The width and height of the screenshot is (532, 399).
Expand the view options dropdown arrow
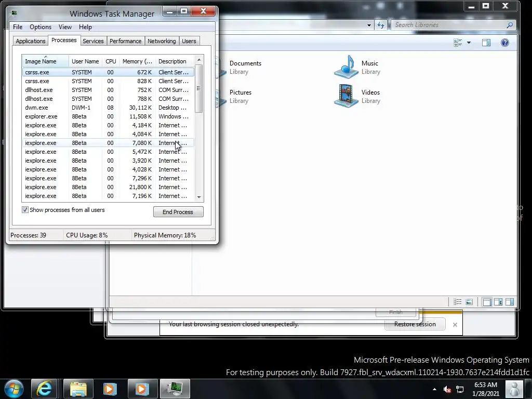[469, 43]
